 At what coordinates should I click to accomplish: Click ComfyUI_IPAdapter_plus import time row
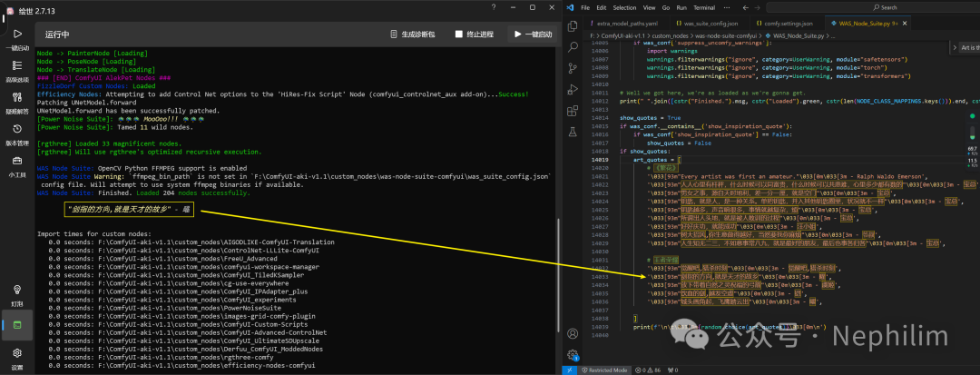pos(178,291)
